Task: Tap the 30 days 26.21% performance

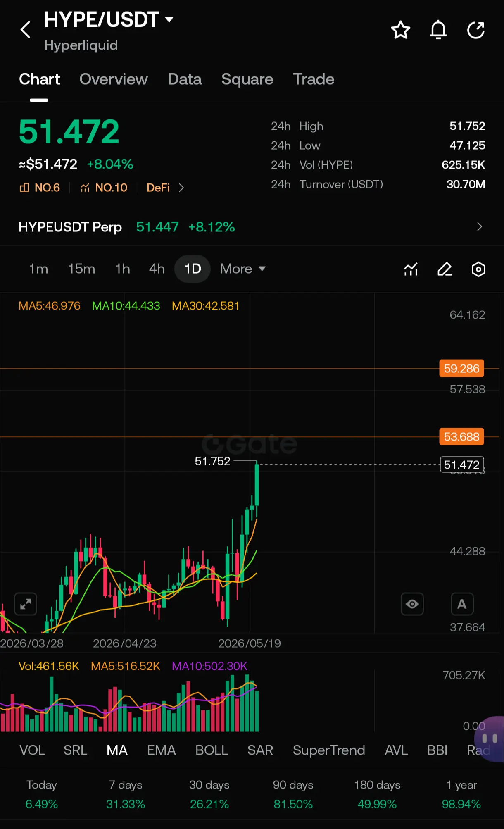Action: pyautogui.click(x=209, y=794)
